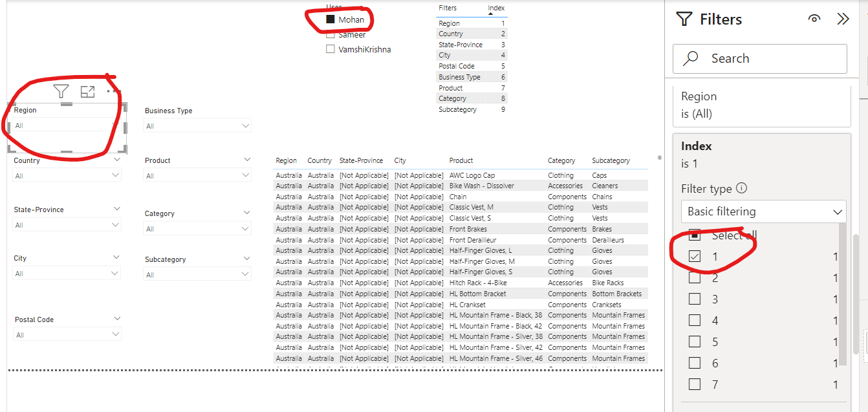Collapse Category slicer header chevron

click(248, 212)
